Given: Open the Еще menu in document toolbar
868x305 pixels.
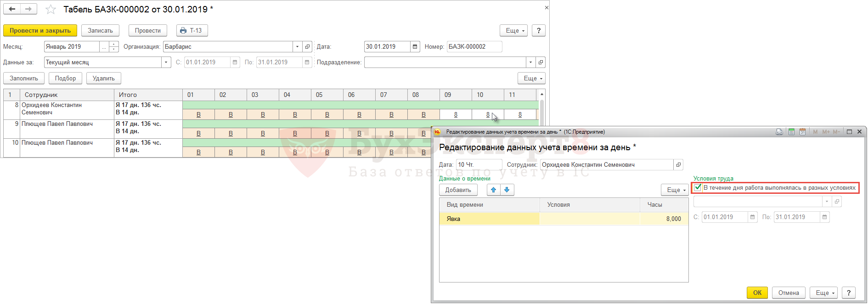Looking at the screenshot, I should point(513,31).
